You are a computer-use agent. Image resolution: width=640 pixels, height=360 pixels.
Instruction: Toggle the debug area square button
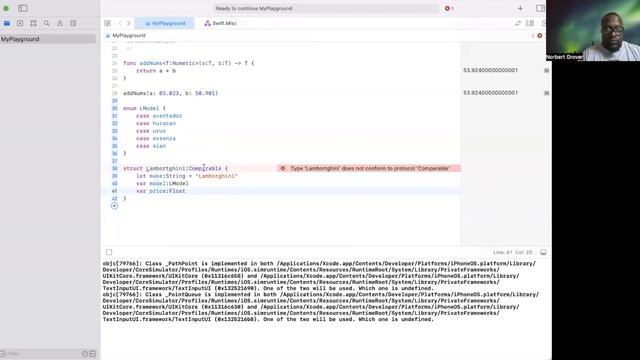point(109,252)
